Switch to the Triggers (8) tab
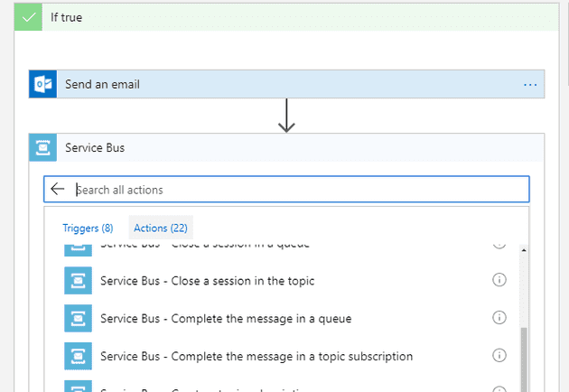Screen dimensions: 569x392 coord(88,228)
